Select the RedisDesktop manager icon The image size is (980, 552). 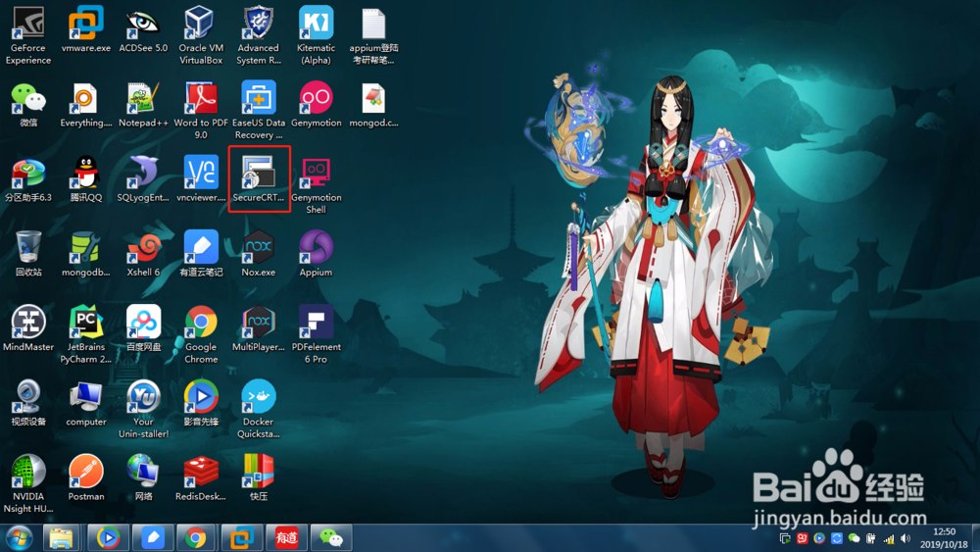pyautogui.click(x=201, y=477)
